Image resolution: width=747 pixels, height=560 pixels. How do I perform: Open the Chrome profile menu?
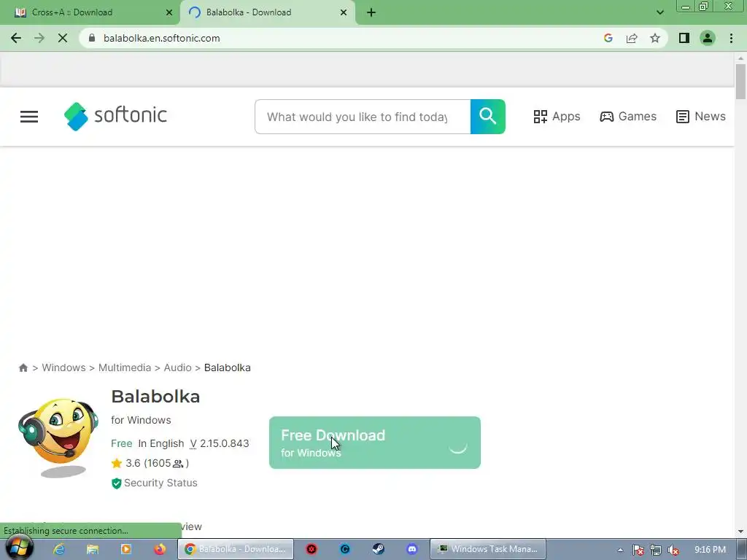pyautogui.click(x=708, y=38)
